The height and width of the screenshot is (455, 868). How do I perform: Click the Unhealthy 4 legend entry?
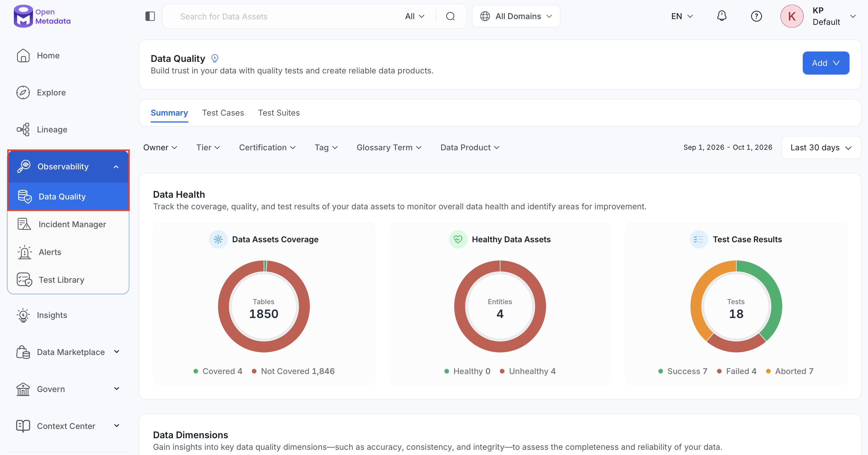pyautogui.click(x=528, y=371)
